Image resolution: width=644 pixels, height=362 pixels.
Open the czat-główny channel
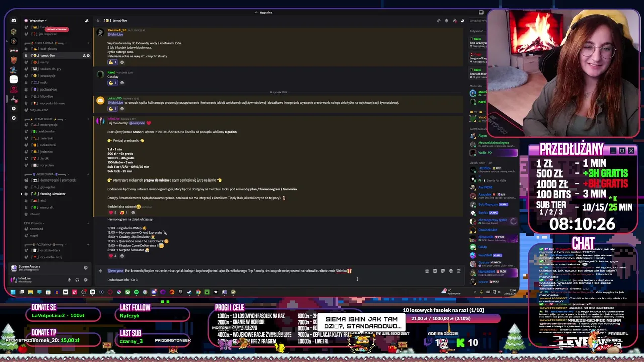coord(56,49)
